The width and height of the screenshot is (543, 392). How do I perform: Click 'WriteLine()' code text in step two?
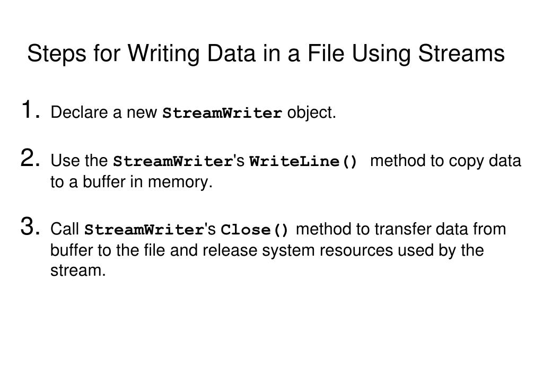[x=303, y=161]
